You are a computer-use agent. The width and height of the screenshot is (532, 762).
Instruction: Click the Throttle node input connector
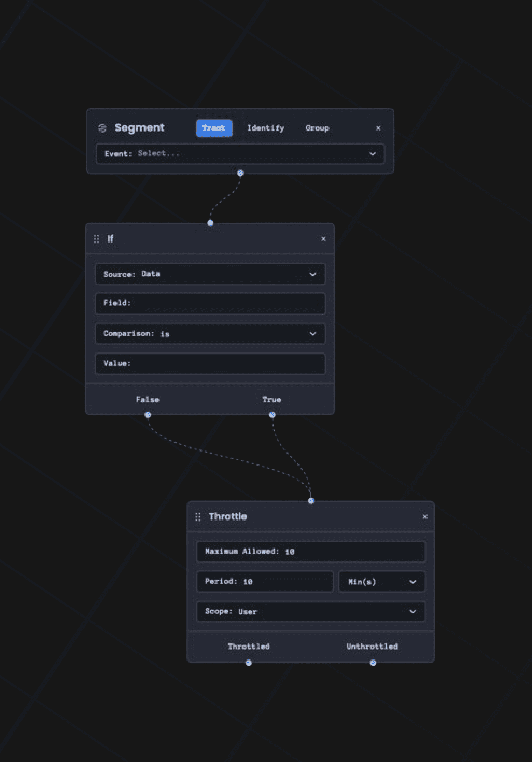(311, 501)
